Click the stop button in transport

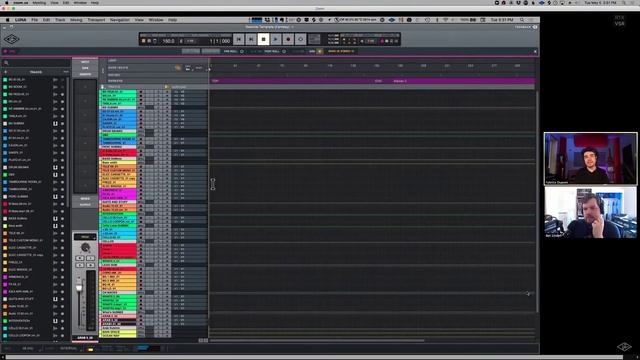coord(264,39)
